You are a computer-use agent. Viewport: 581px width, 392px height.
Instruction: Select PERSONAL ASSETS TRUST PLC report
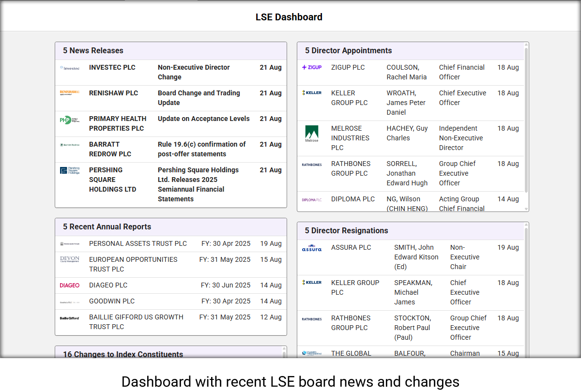click(171, 244)
